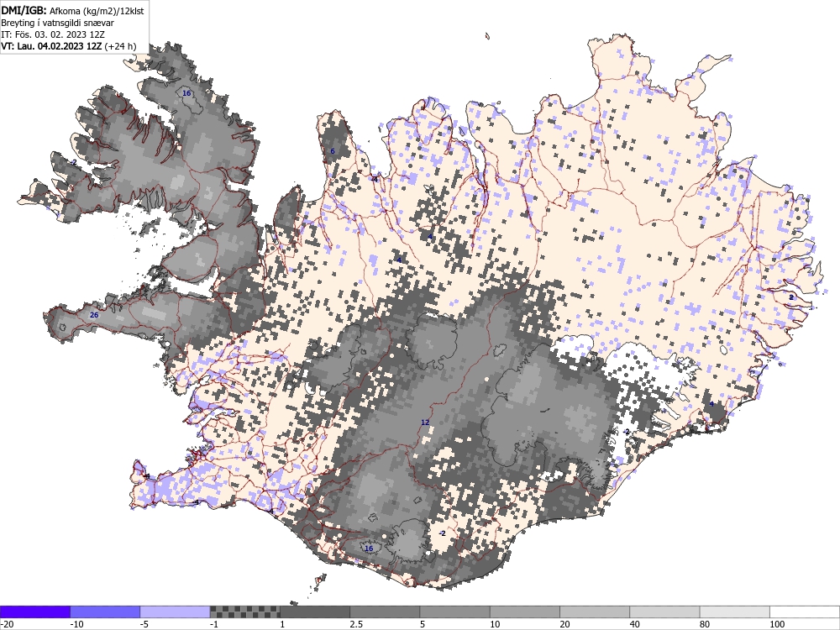Viewport: 840px width, 630px height.
Task: Click the 'VT: Lau. 04.02.2023 12Z (+24 h)' line
Action: tap(69, 46)
